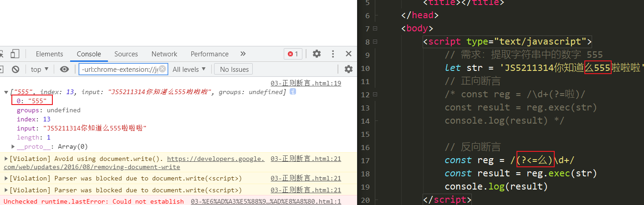Toggle the device toolbar icon in DevTools

[15, 54]
